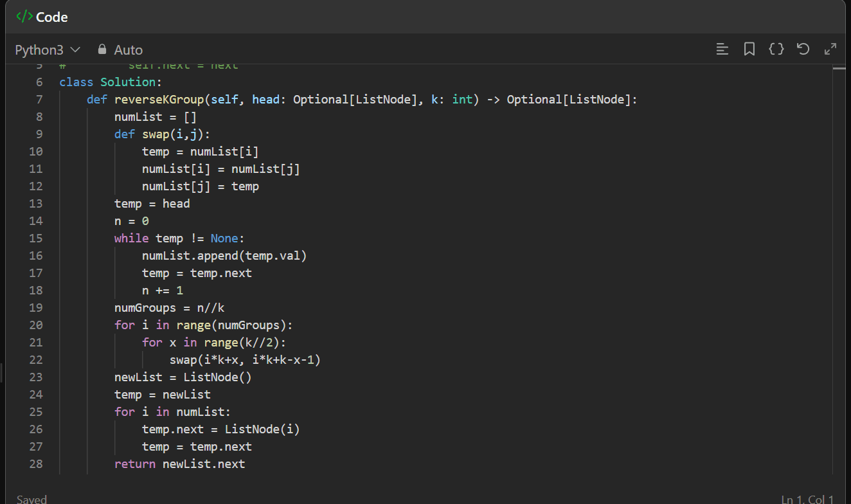Select the Code tab
This screenshot has width=851, height=504.
pyautogui.click(x=42, y=17)
